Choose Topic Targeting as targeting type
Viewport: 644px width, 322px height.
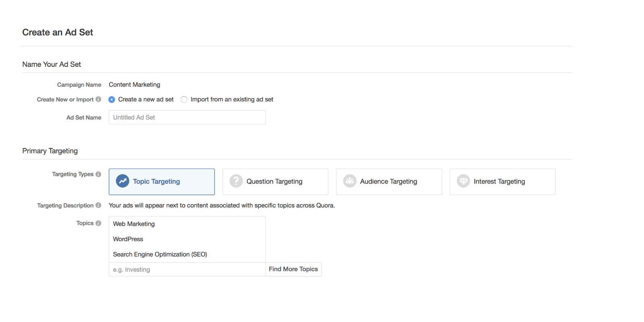click(161, 182)
